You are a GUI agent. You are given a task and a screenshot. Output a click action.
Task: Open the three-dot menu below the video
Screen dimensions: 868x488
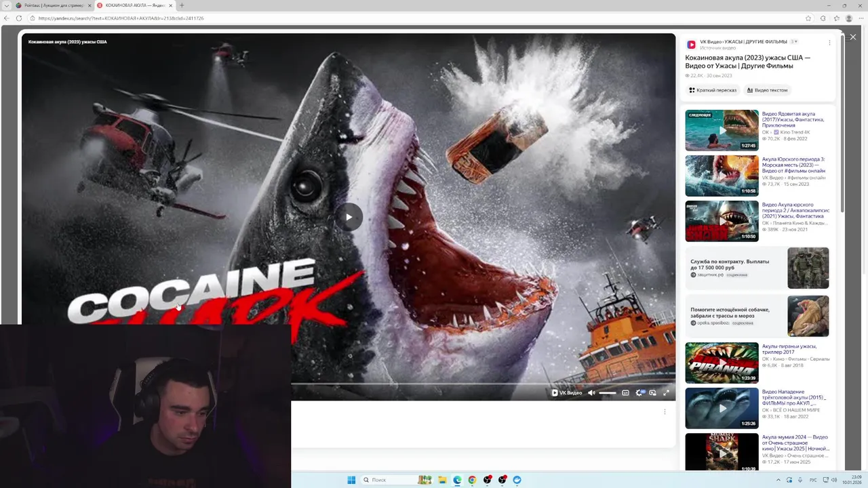coord(665,411)
